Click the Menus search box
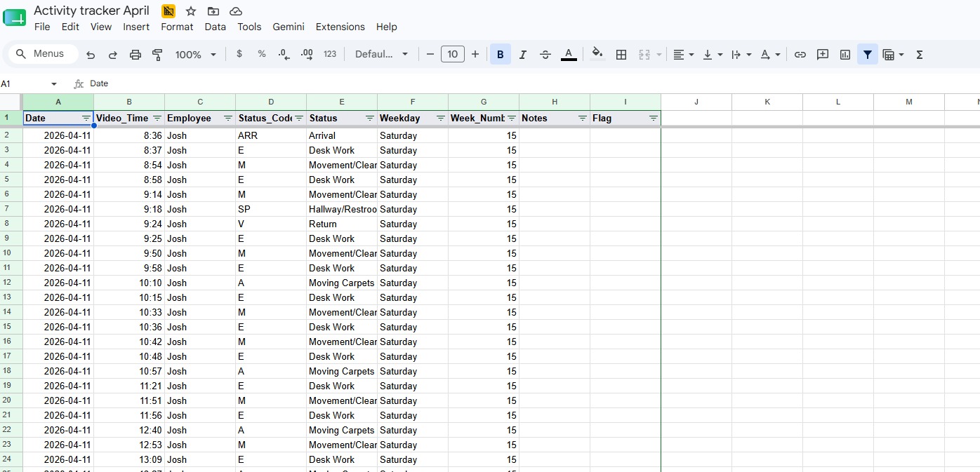The width and height of the screenshot is (980, 472). point(42,54)
